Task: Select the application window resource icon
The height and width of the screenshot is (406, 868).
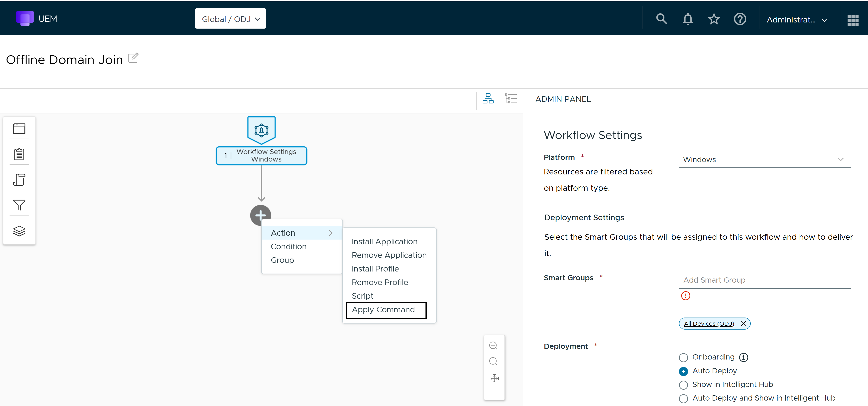Action: (x=19, y=129)
